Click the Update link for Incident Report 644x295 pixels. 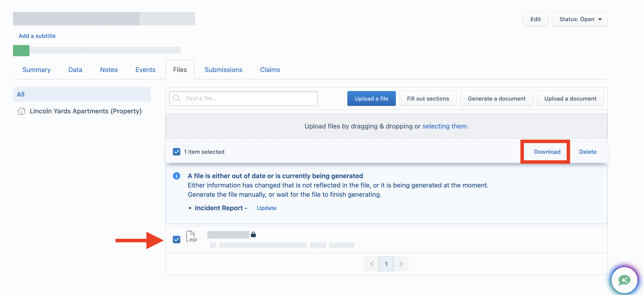point(266,208)
